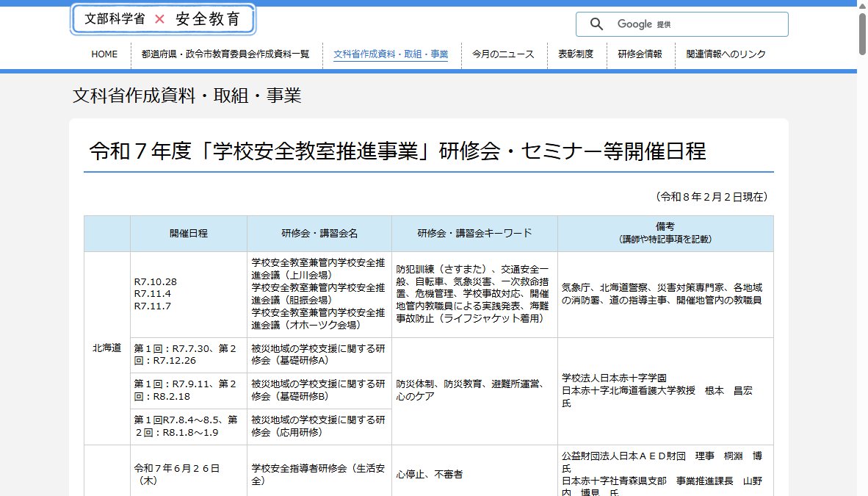Click the 研修会・講習会名 column header
The width and height of the screenshot is (868, 496).
coord(319,234)
